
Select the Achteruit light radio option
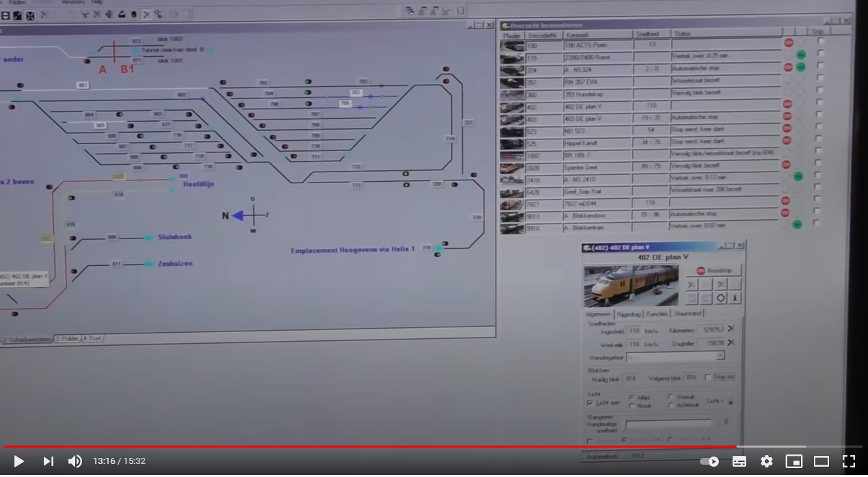[670, 405]
